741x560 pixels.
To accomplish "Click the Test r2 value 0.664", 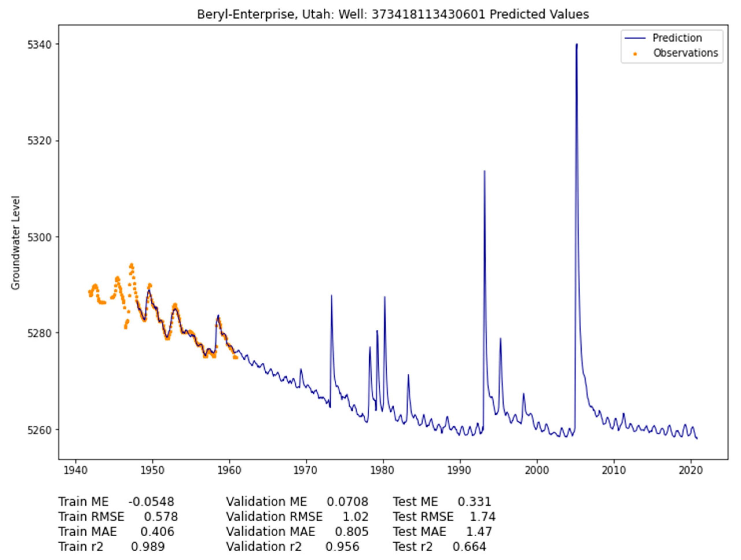I will (x=469, y=547).
